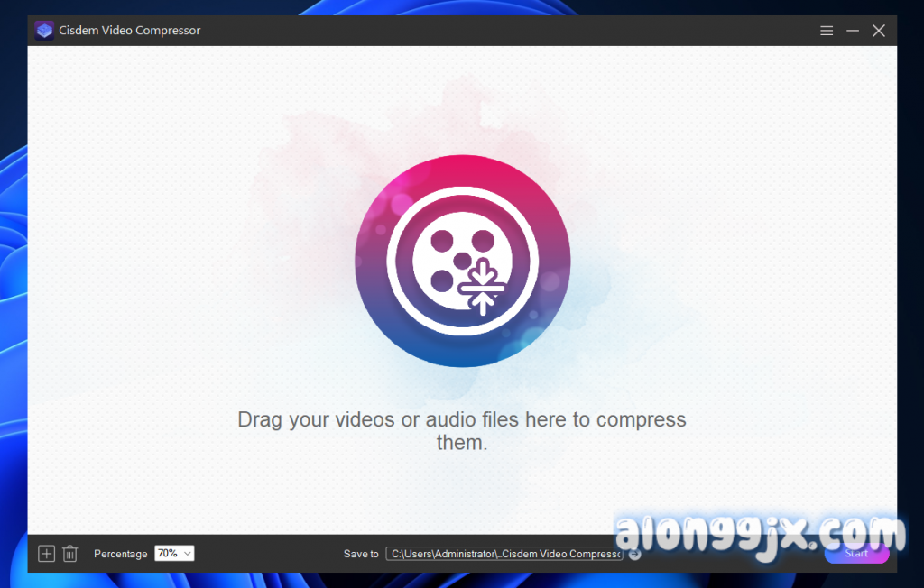Click the add files plus icon
This screenshot has height=588, width=924.
pos(47,554)
